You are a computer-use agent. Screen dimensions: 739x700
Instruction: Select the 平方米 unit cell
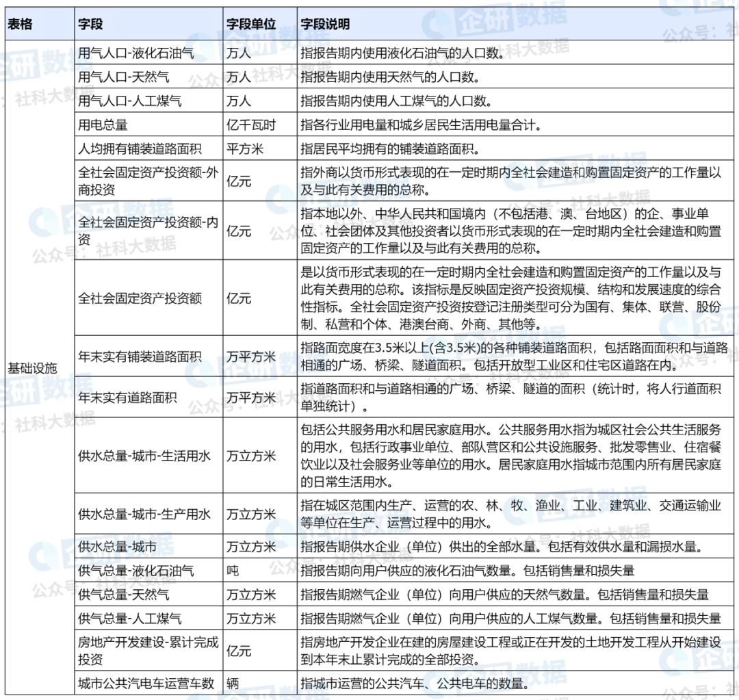tap(260, 148)
